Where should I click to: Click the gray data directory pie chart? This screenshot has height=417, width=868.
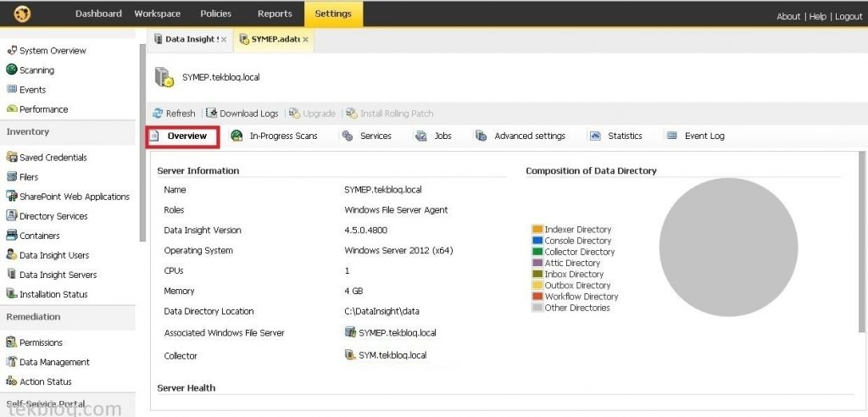(728, 247)
